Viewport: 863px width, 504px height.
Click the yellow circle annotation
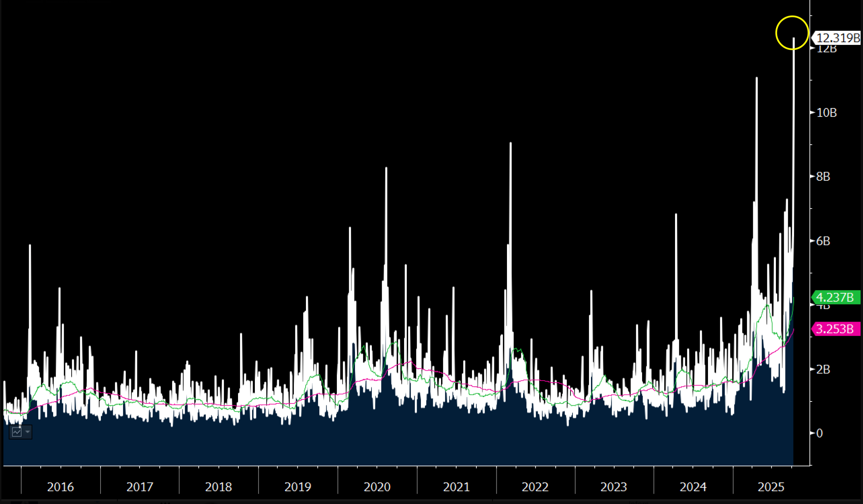[792, 33]
